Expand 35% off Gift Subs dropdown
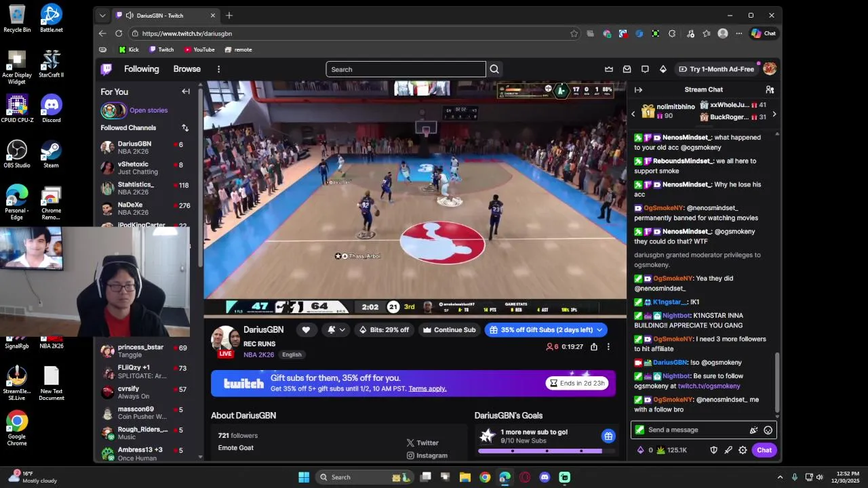The height and width of the screenshot is (488, 868). tap(599, 330)
